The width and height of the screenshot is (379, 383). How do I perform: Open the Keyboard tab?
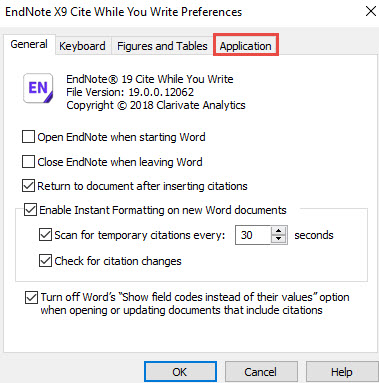(82, 46)
